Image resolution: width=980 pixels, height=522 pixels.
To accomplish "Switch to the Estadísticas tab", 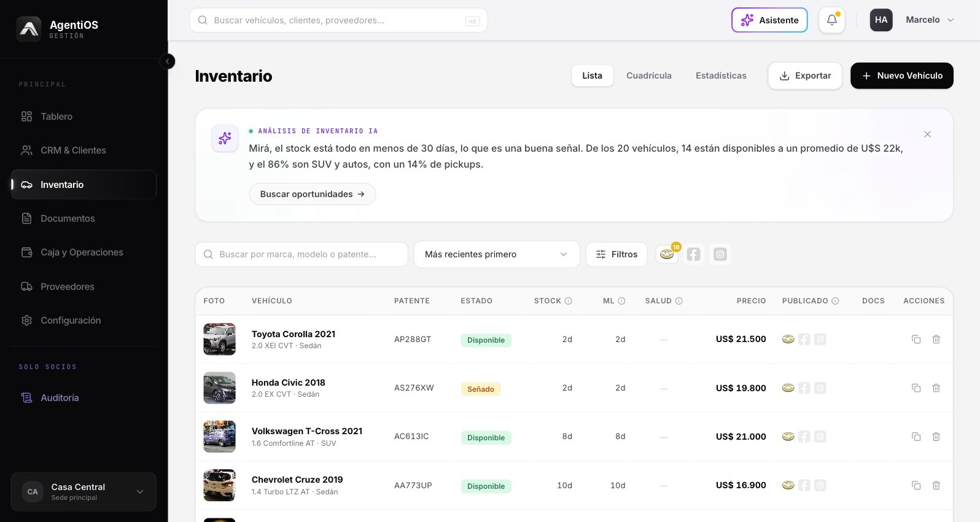I will click(721, 76).
